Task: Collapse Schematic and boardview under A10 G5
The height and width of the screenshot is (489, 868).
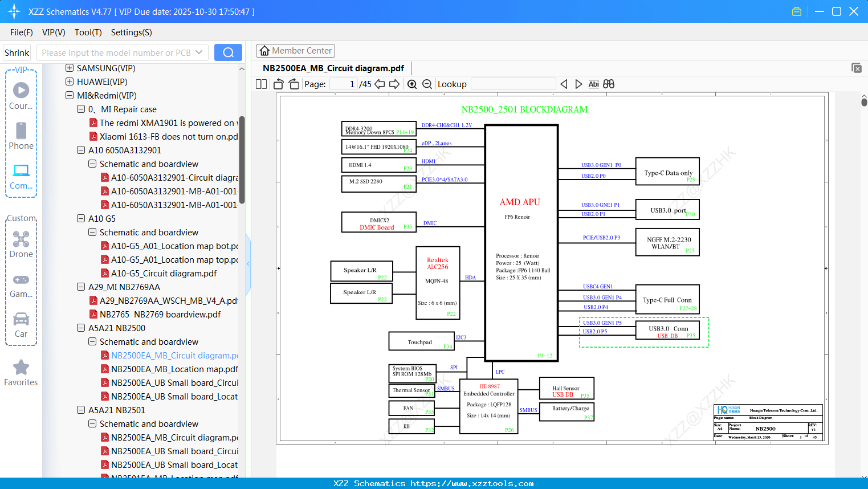Action: point(92,232)
